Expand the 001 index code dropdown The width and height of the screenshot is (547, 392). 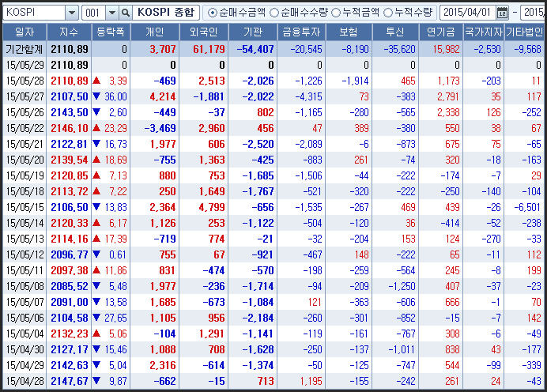point(112,13)
